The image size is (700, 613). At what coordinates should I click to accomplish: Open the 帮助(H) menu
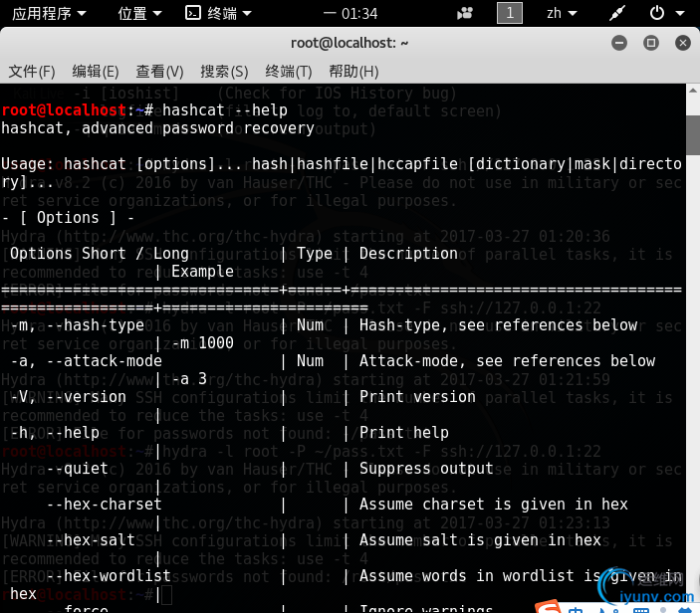[353, 72]
